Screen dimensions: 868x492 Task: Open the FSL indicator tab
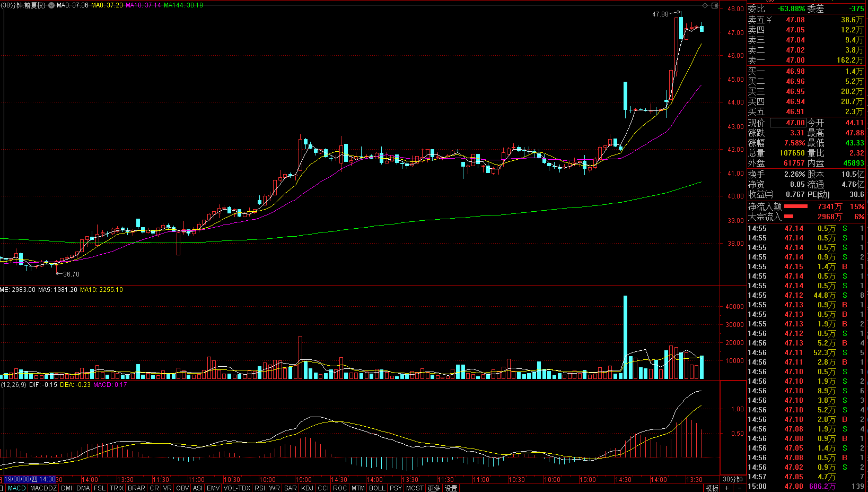(x=100, y=488)
